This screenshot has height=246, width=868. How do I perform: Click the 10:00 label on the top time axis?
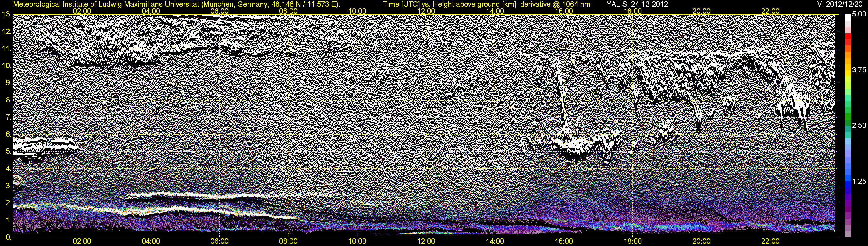[x=357, y=11]
